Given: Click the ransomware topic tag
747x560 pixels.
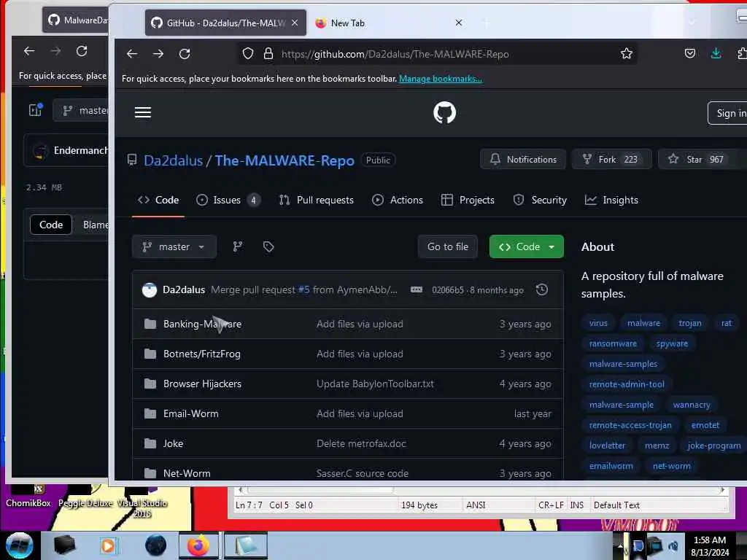Looking at the screenshot, I should [x=613, y=343].
